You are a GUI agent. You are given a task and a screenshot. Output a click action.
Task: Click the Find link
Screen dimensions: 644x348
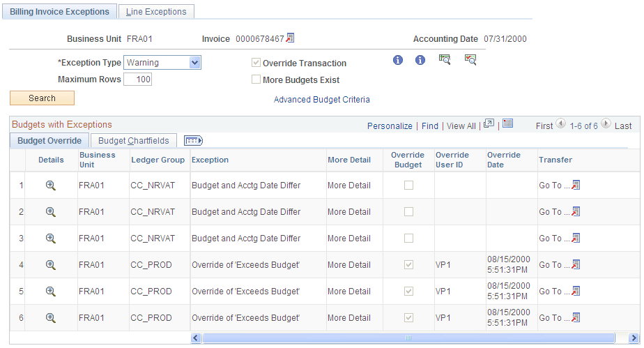430,126
